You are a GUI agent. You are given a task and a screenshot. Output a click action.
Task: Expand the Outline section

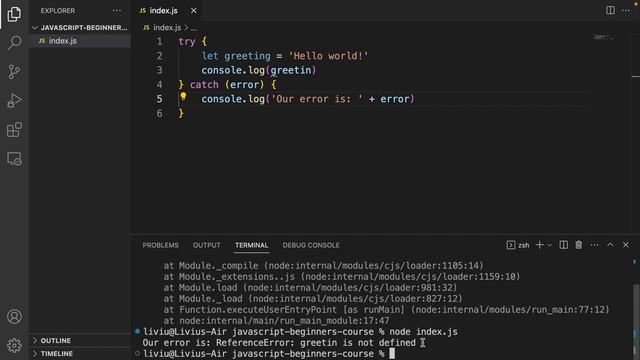pos(80,340)
